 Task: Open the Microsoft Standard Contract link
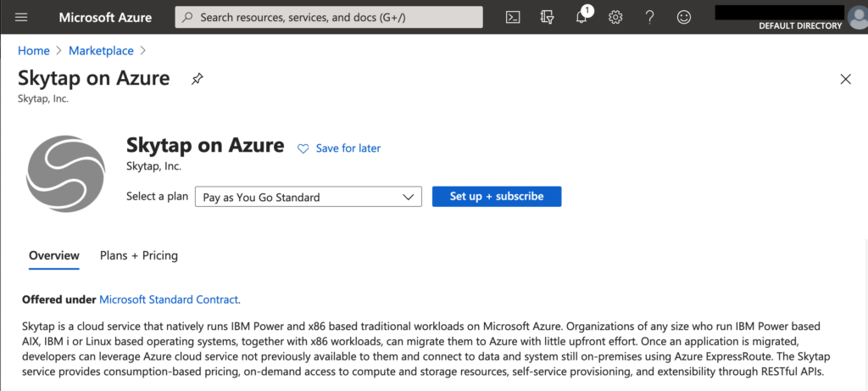coord(169,299)
